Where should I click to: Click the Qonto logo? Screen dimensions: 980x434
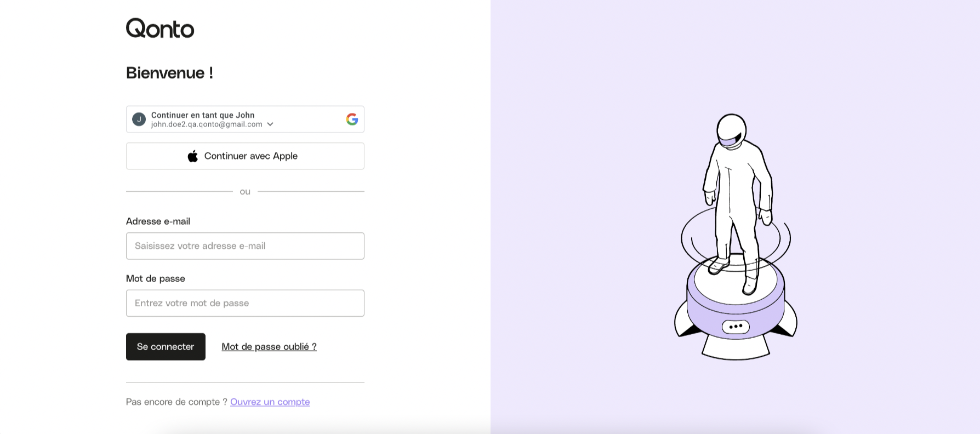[160, 28]
